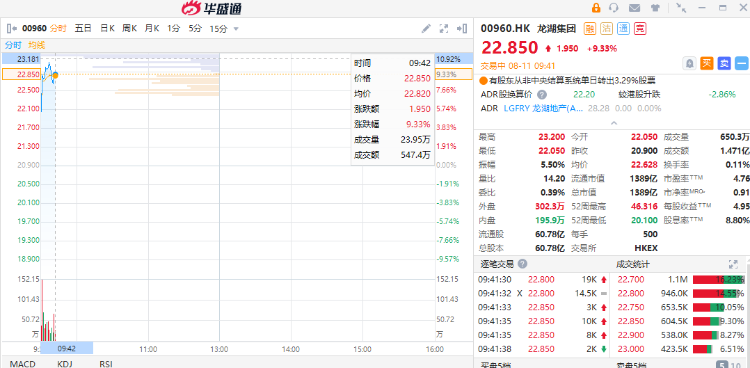
Task: Toggle the 分时 line legend
Action: (x=13, y=45)
